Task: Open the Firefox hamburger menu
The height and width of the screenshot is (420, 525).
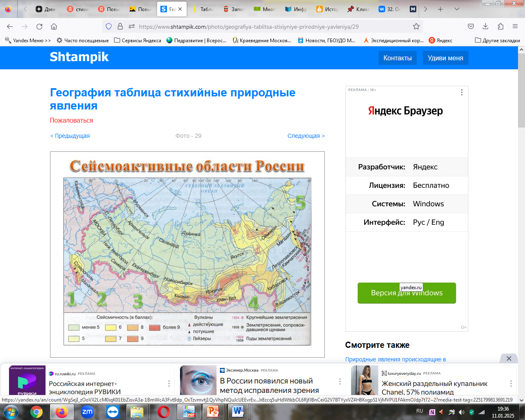Action: (515, 26)
